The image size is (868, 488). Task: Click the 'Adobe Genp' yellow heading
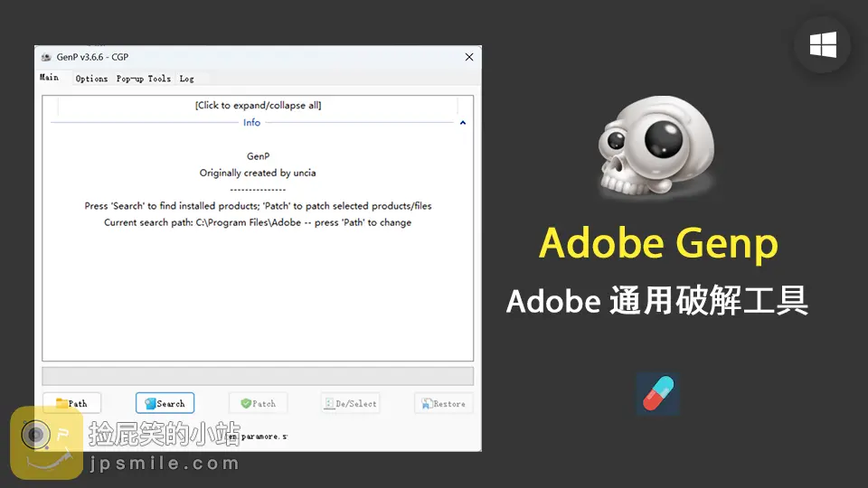(658, 243)
